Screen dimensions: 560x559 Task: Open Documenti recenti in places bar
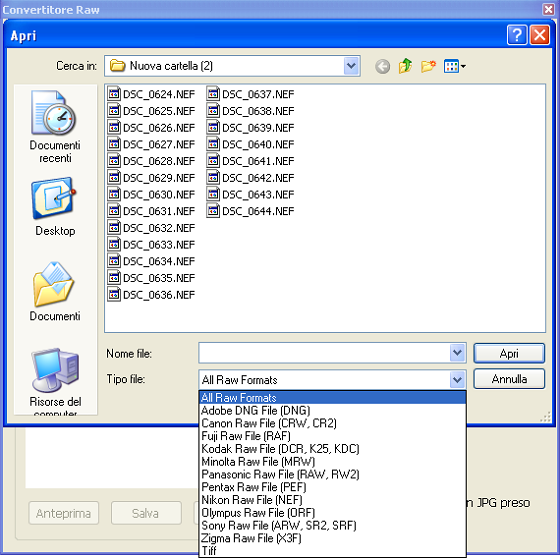pyautogui.click(x=55, y=127)
